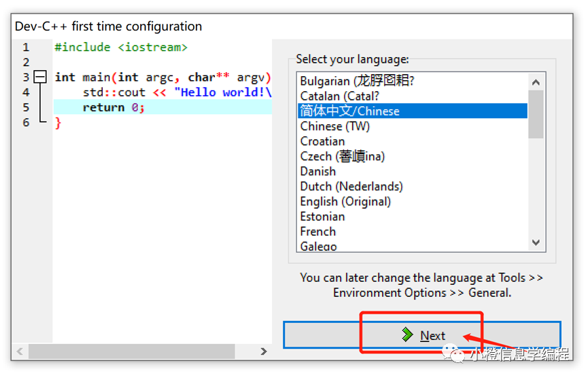Click the Next button

point(422,334)
